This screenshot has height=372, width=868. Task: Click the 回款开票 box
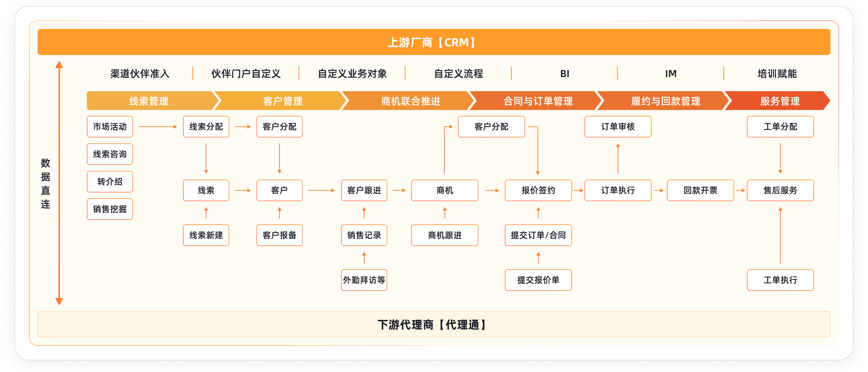click(x=700, y=190)
